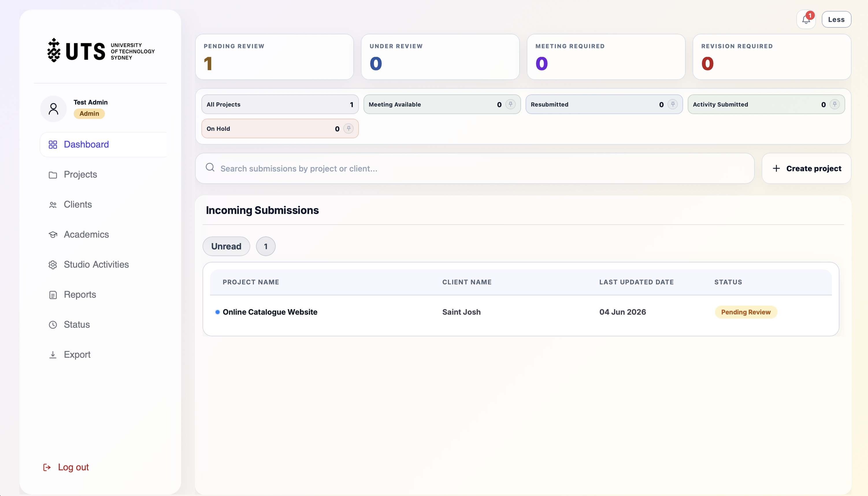
Task: Select the Meeting Required stat card
Action: (x=606, y=57)
